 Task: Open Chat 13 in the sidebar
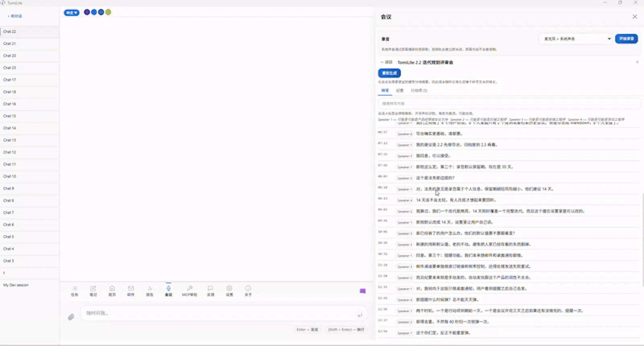pos(30,140)
